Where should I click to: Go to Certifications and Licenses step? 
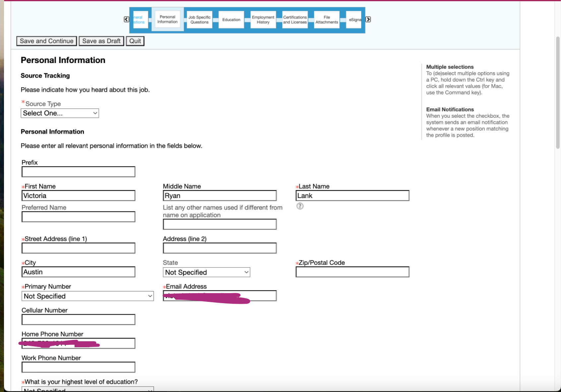click(295, 20)
